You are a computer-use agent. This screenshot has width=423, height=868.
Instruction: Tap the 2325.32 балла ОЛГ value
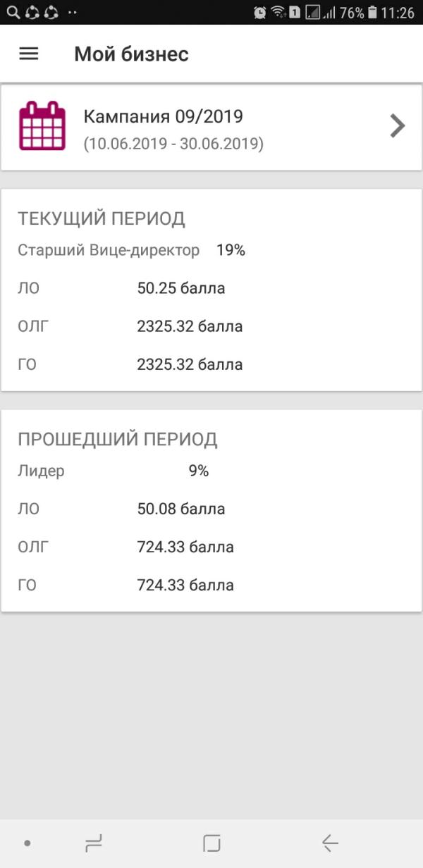[190, 326]
